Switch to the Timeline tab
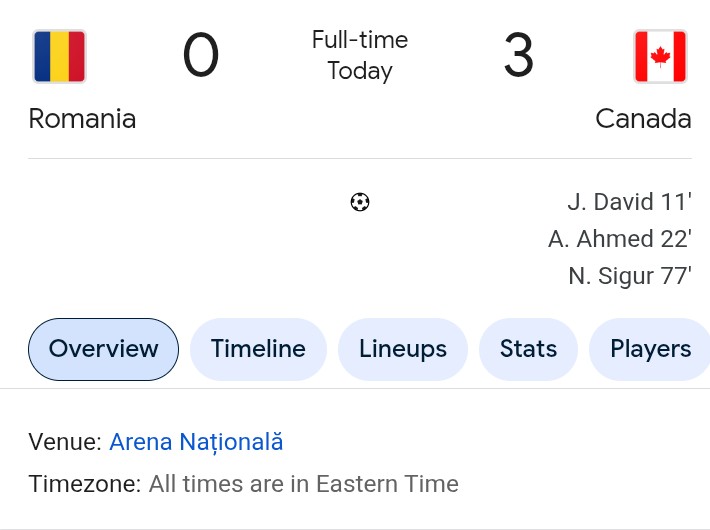 coord(258,349)
